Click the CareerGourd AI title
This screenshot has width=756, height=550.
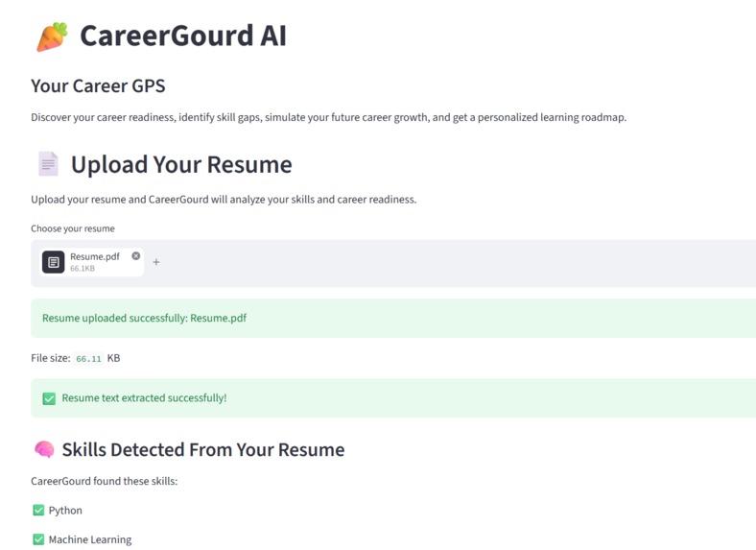click(x=183, y=36)
